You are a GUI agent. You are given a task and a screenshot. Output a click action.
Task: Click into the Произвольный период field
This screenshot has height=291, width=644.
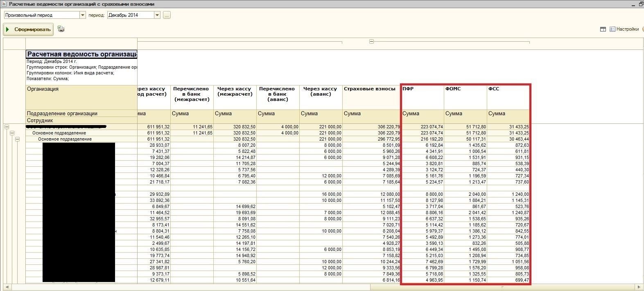(x=42, y=15)
